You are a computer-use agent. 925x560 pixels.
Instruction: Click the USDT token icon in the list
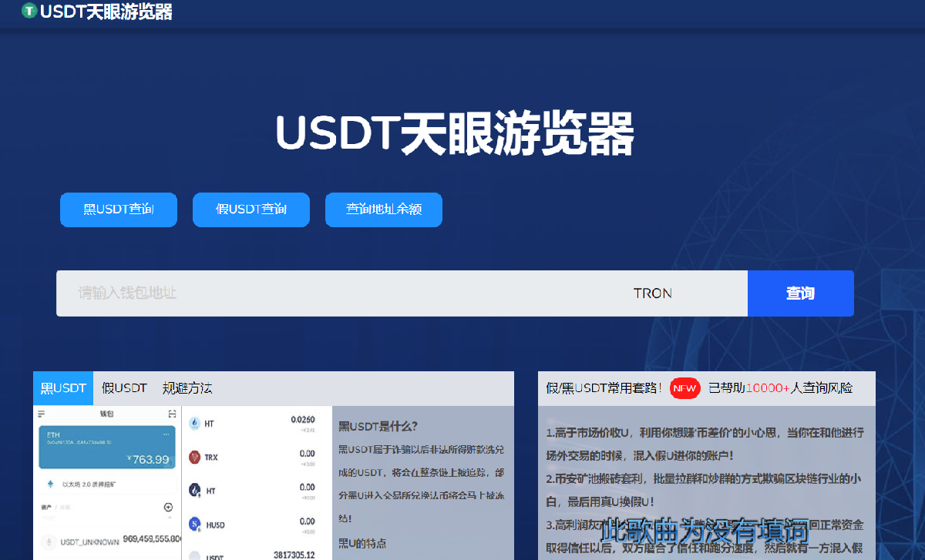point(196,555)
